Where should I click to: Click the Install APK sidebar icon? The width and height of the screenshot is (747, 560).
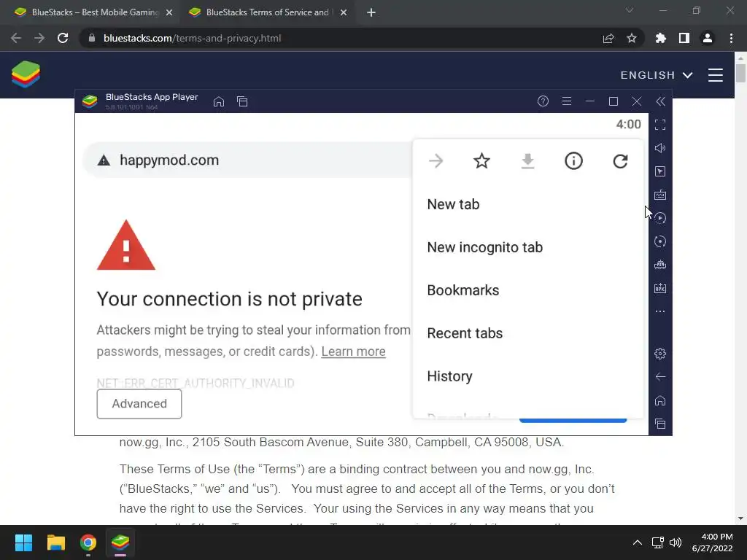tap(660, 288)
